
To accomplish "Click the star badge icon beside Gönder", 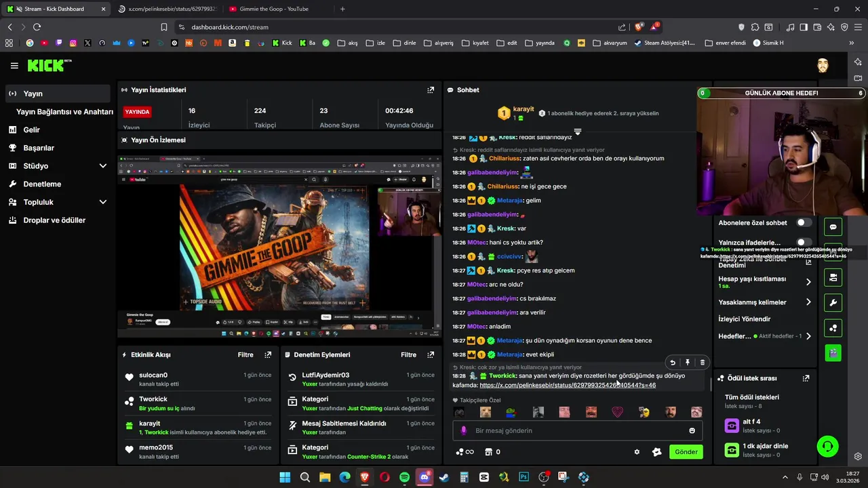I will point(656,452).
